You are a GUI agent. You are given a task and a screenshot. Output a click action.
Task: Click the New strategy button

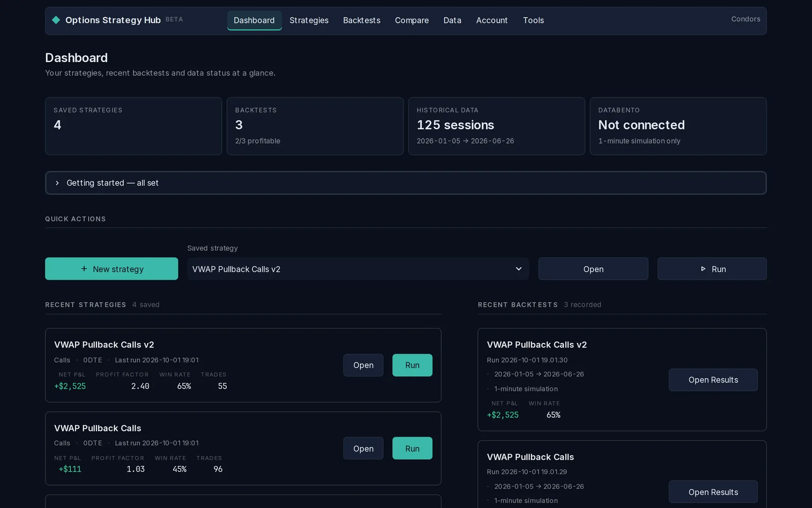click(112, 269)
